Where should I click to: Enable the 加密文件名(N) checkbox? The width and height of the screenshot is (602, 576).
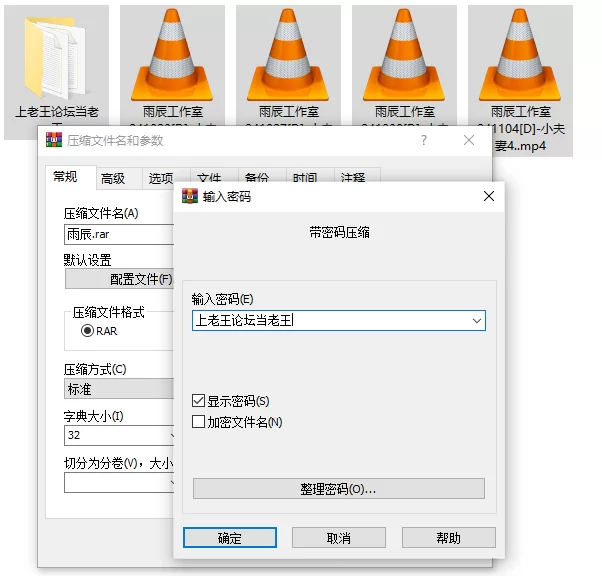click(x=198, y=421)
